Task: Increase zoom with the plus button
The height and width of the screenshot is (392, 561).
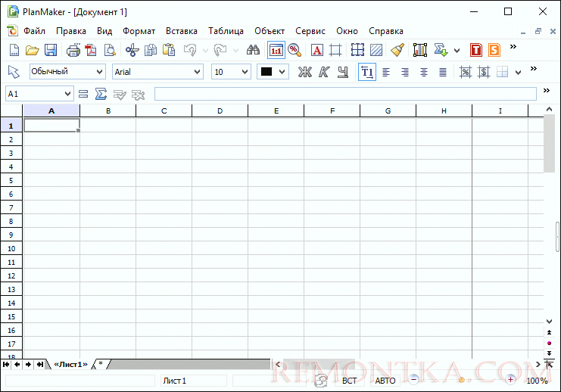Action: tap(510, 379)
